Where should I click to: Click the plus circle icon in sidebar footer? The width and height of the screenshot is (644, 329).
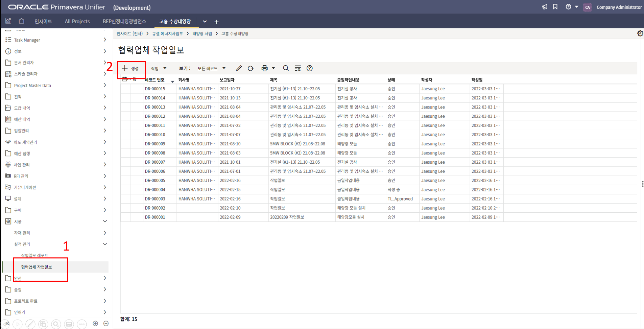click(x=95, y=324)
